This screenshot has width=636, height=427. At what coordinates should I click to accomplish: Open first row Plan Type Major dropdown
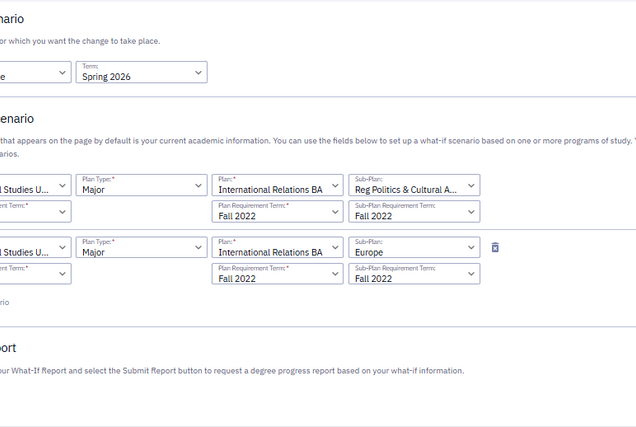(142, 185)
